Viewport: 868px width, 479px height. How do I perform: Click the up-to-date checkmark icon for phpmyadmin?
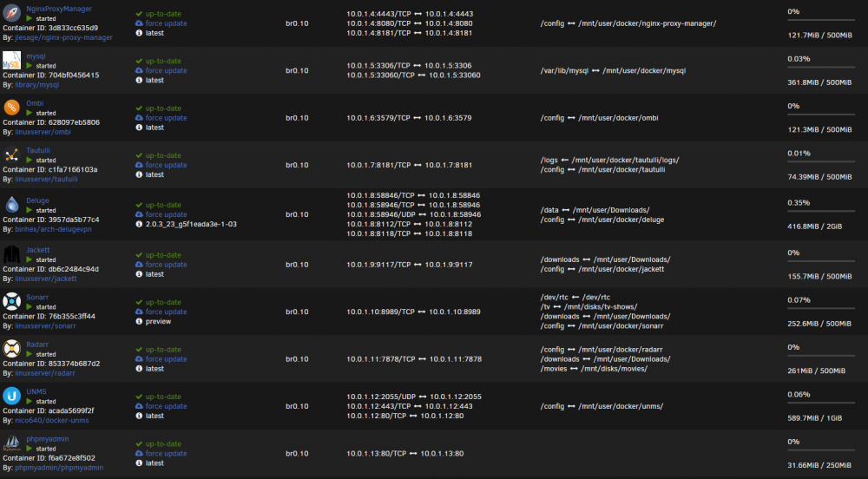pyautogui.click(x=139, y=443)
